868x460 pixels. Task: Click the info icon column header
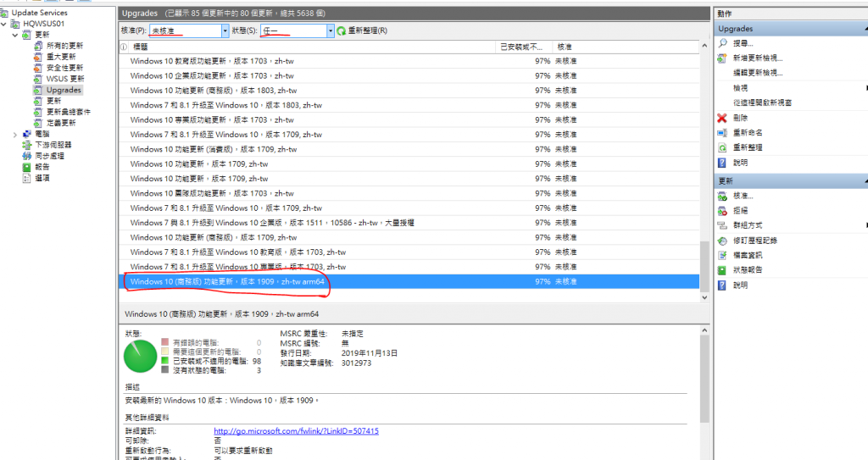pyautogui.click(x=124, y=47)
